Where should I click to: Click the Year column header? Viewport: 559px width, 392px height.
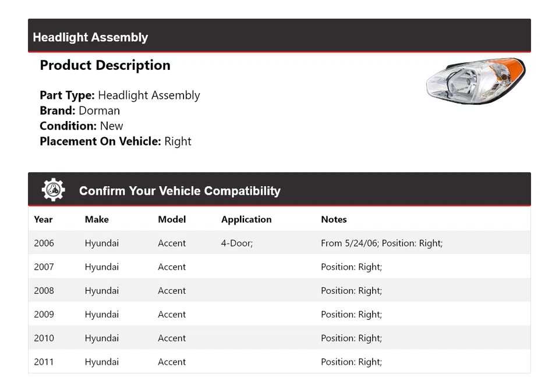click(43, 219)
